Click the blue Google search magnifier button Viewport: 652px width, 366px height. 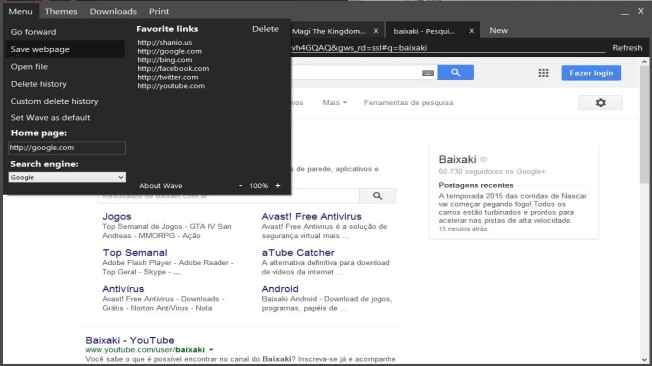pyautogui.click(x=455, y=72)
